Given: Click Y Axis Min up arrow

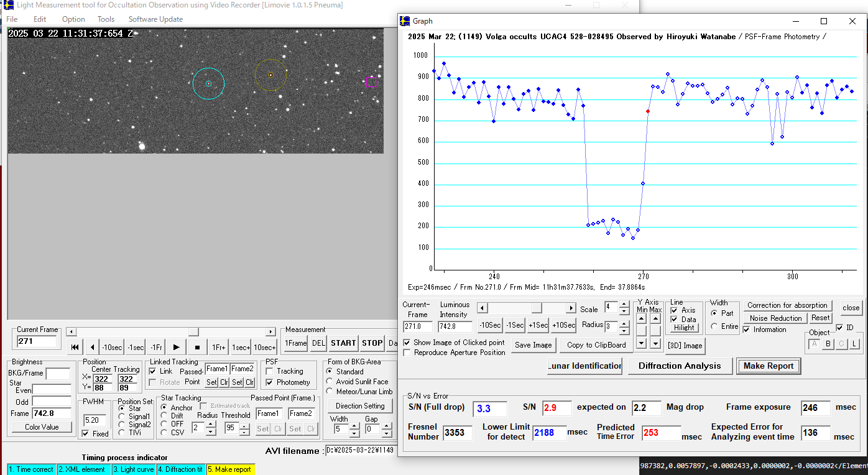Looking at the screenshot, I should (x=641, y=319).
